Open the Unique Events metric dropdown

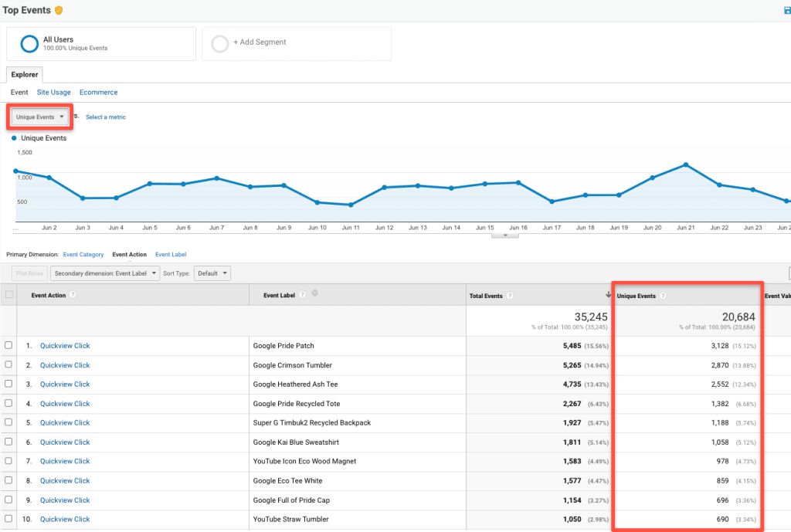click(x=39, y=117)
